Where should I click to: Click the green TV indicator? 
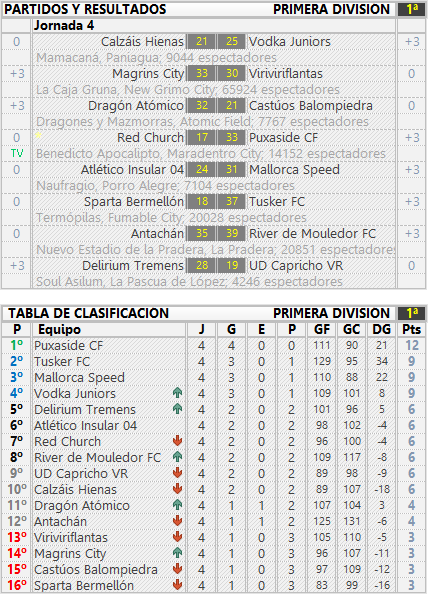(x=17, y=153)
